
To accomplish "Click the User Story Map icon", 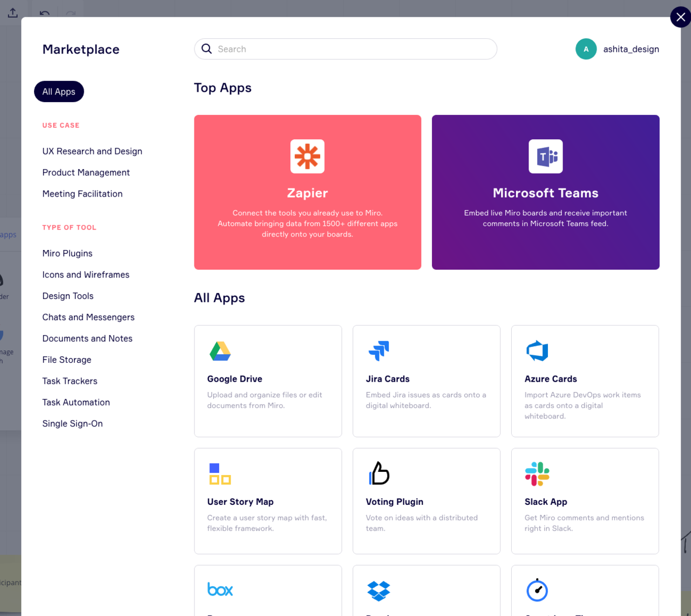I will click(220, 473).
